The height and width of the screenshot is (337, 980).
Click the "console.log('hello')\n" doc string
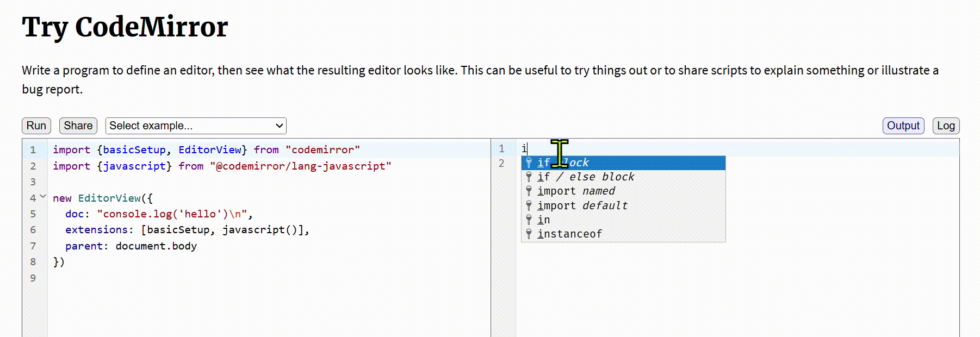pos(172,214)
